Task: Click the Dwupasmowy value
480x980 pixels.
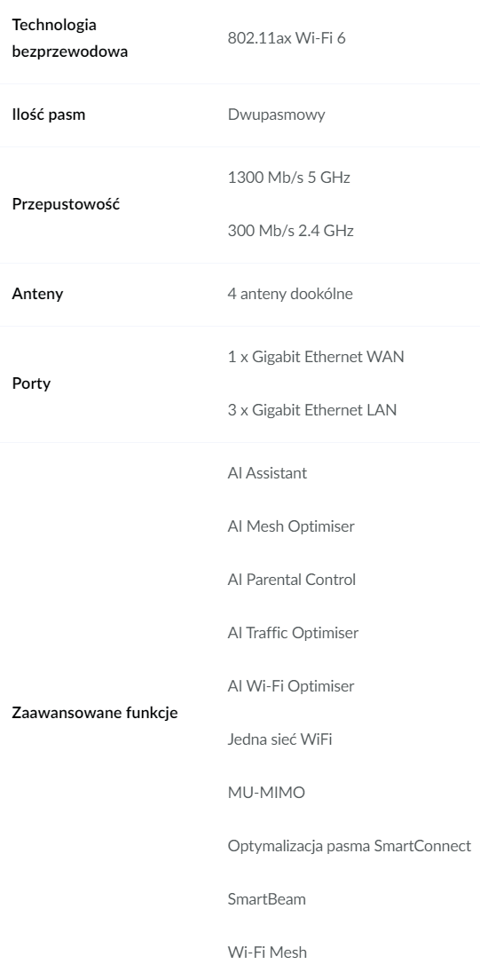Action: pos(276,115)
